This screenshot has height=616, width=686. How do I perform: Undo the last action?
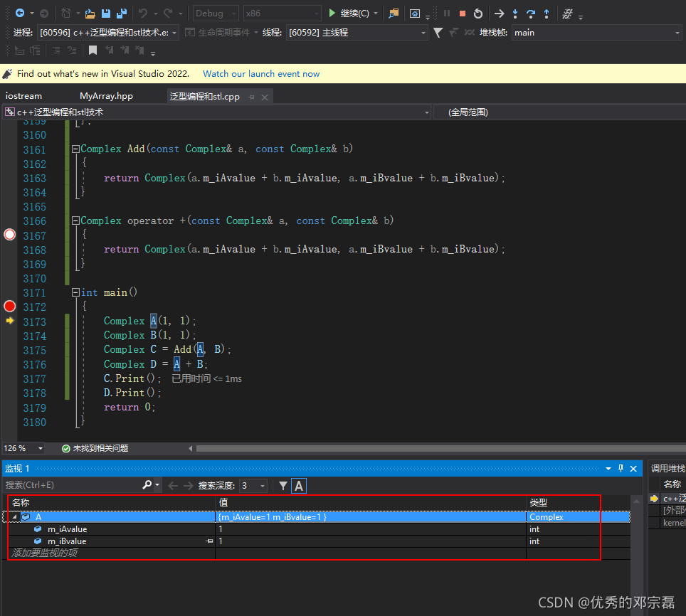(x=142, y=14)
